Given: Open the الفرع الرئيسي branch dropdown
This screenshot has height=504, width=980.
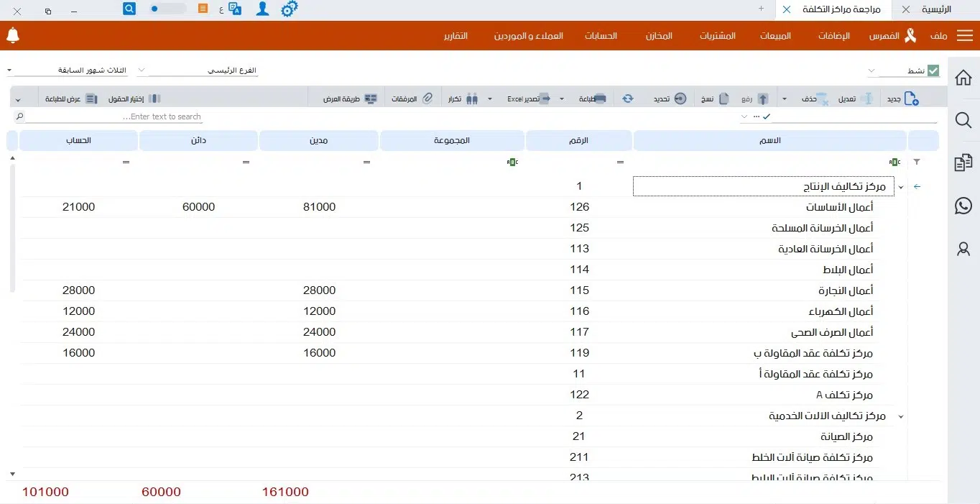Looking at the screenshot, I should pyautogui.click(x=198, y=70).
